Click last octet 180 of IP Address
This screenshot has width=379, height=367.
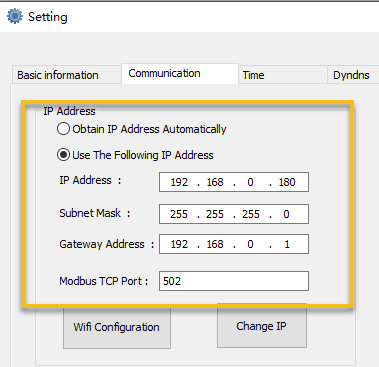pos(287,182)
